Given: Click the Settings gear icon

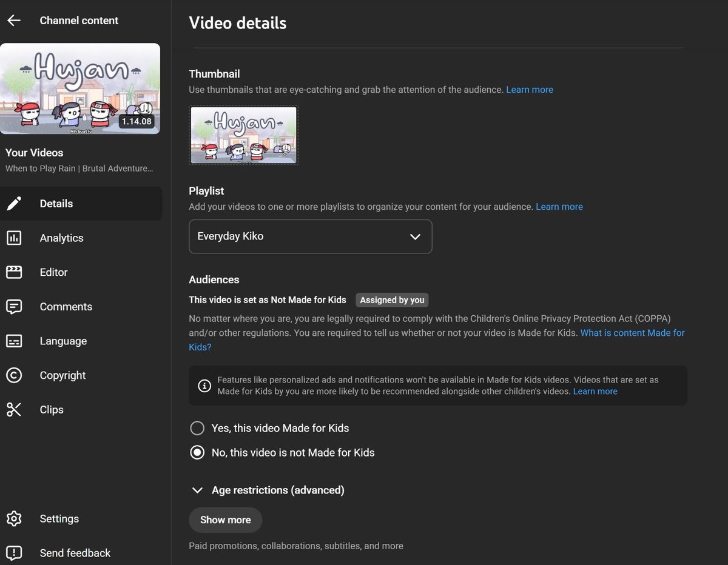Looking at the screenshot, I should click(14, 519).
